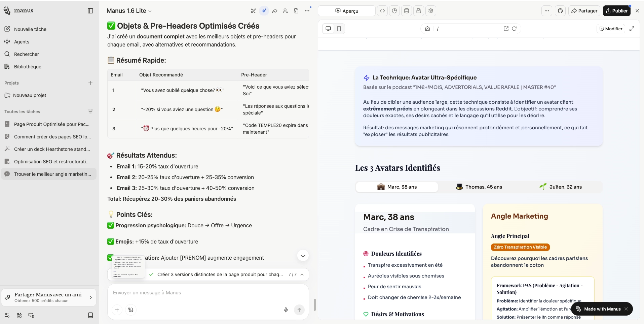Click the preview settings gear icon
This screenshot has width=644, height=324.
click(x=430, y=11)
